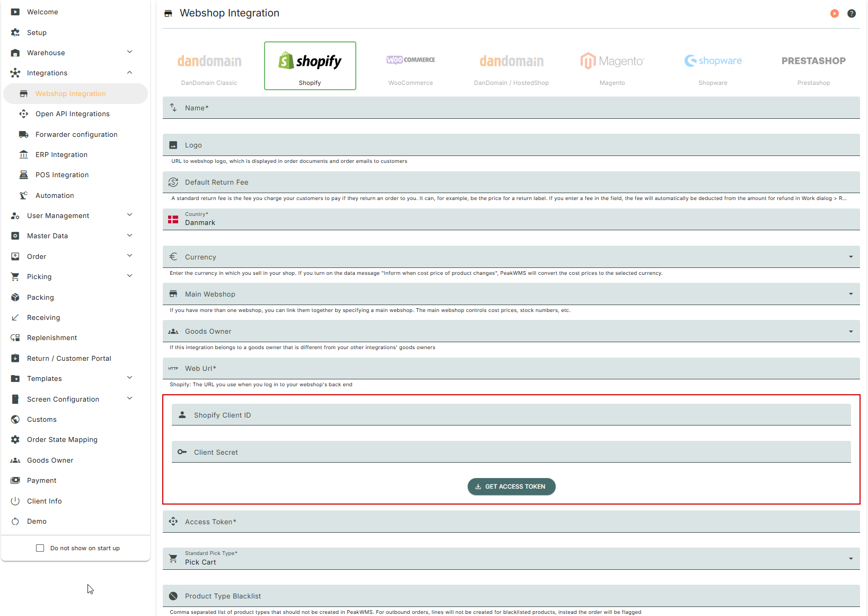The height and width of the screenshot is (616, 868).
Task: Open the POS Integration page
Action: [75, 175]
